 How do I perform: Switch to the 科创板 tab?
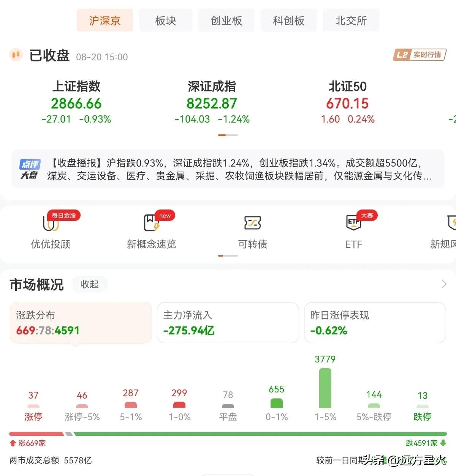289,20
